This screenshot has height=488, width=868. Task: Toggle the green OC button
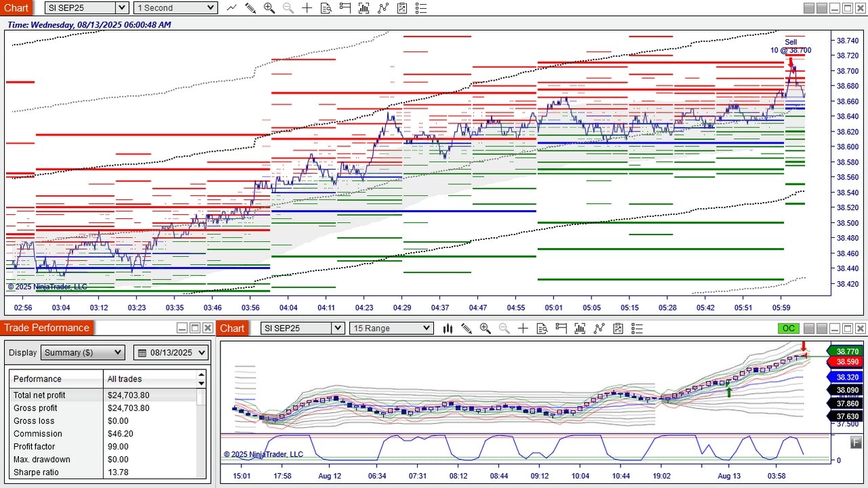click(789, 328)
